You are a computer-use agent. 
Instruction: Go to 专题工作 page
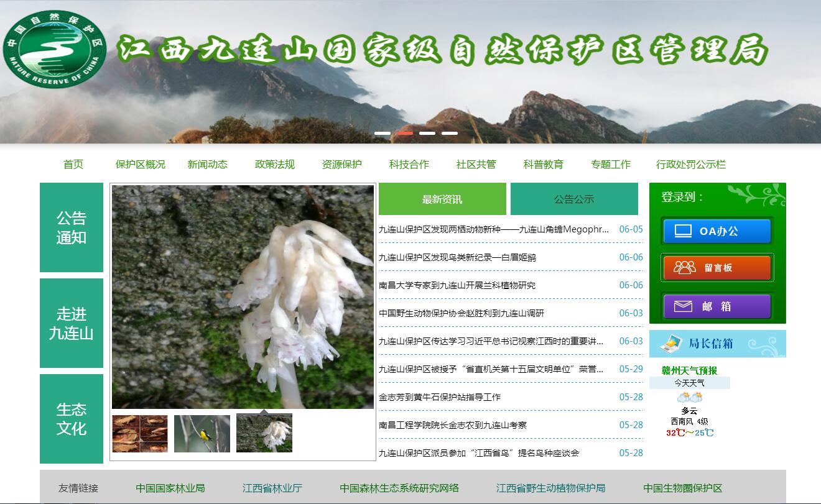tap(611, 165)
